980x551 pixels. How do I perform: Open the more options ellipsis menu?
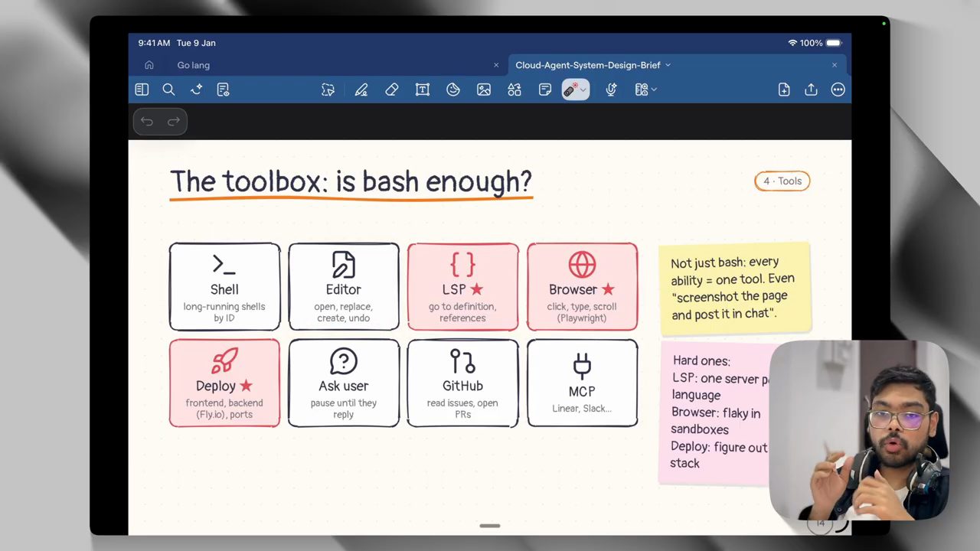click(x=838, y=90)
